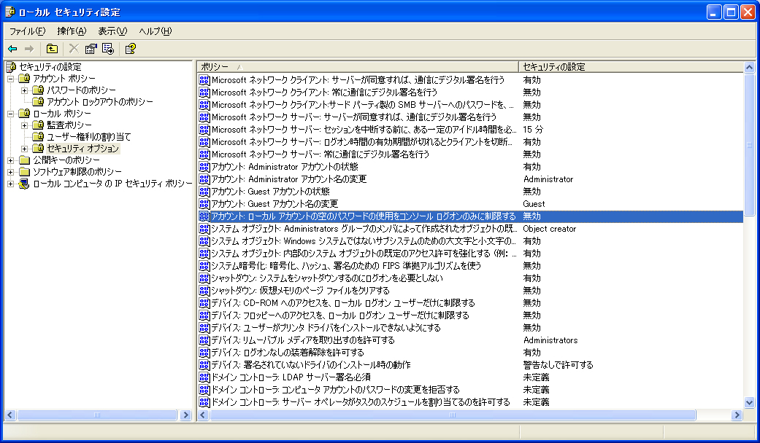Viewport: 760px width, 443px height.
Task: Click policy icon for FIPS 準拠アルゴリズム row
Action: click(x=204, y=266)
